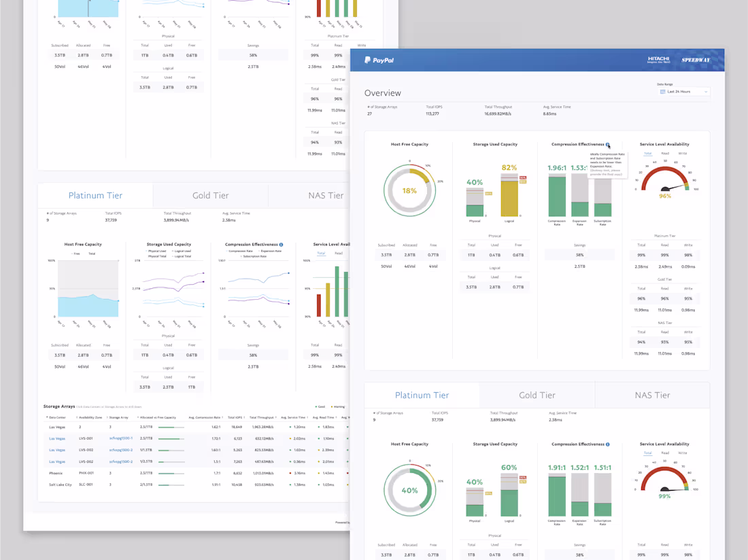Click the PayPal logo in the header
Viewport: 748px width, 560px height.
coord(378,60)
